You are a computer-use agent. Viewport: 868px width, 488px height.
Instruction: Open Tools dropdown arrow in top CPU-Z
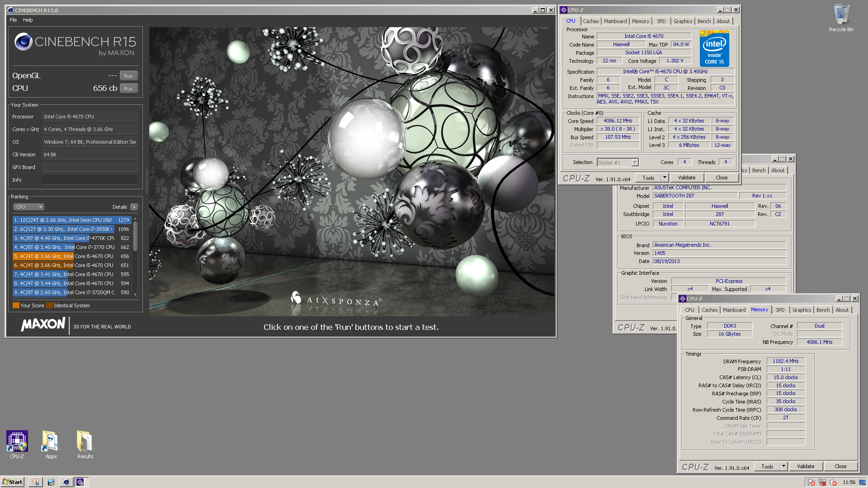pos(665,178)
